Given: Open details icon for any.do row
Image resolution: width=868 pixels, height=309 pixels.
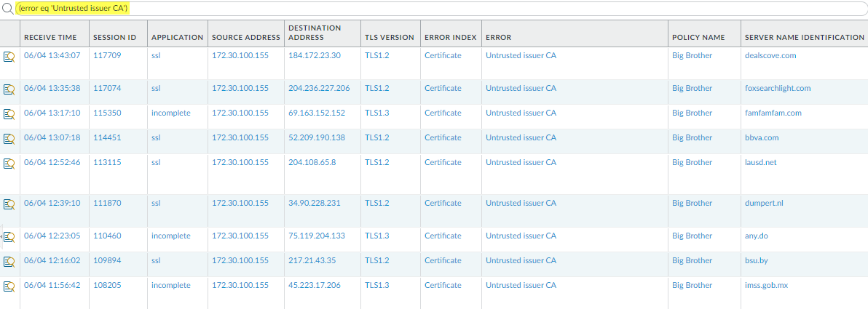Looking at the screenshot, I should (x=9, y=237).
